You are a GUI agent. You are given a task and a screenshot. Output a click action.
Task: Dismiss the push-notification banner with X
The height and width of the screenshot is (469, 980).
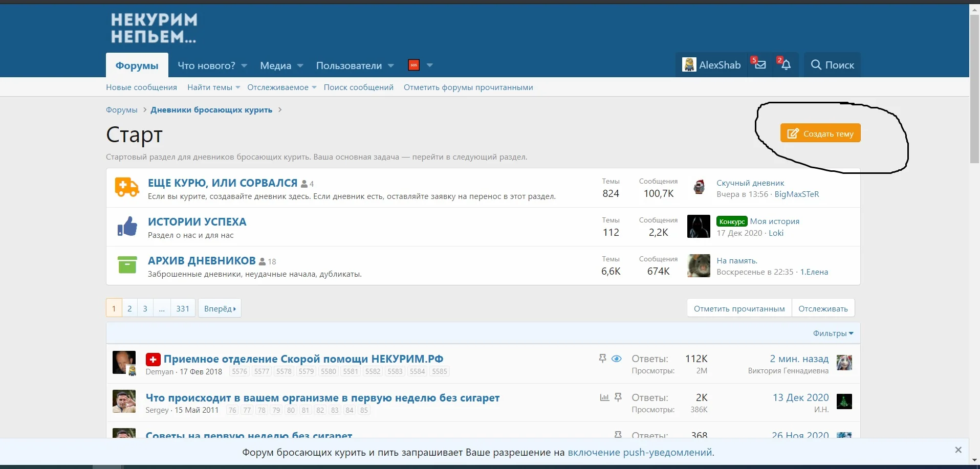tap(958, 450)
